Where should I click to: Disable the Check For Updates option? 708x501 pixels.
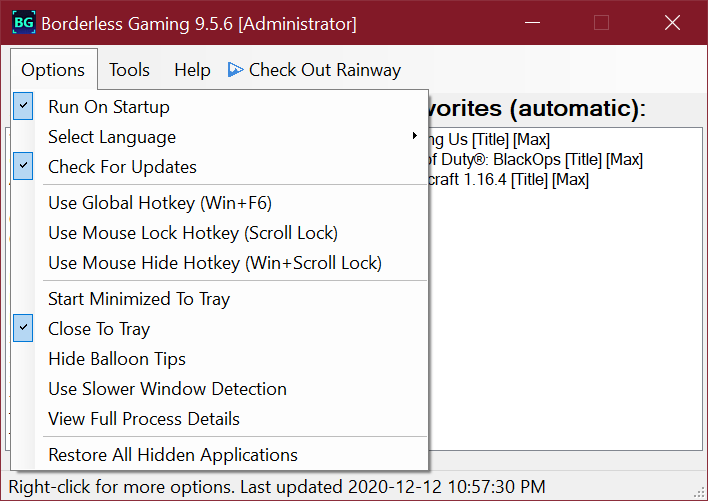tap(122, 167)
